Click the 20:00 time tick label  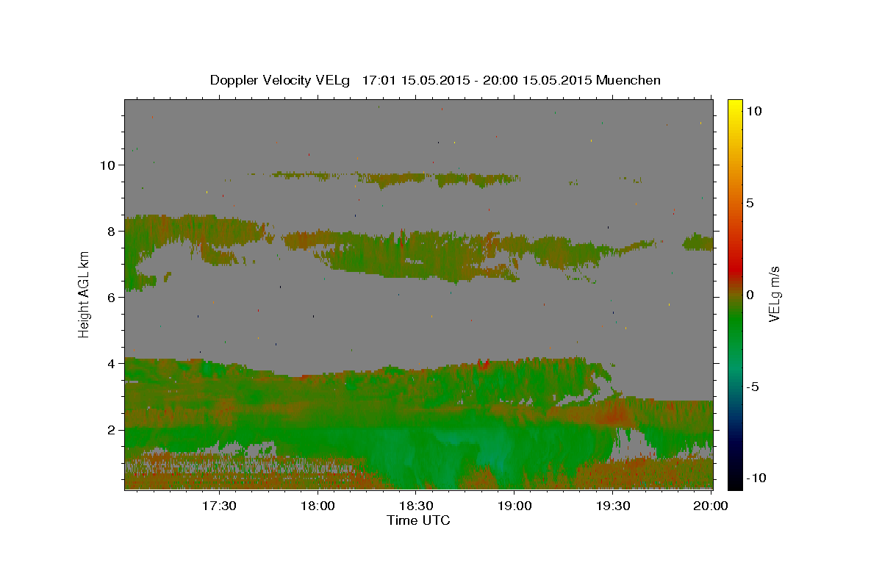click(711, 506)
